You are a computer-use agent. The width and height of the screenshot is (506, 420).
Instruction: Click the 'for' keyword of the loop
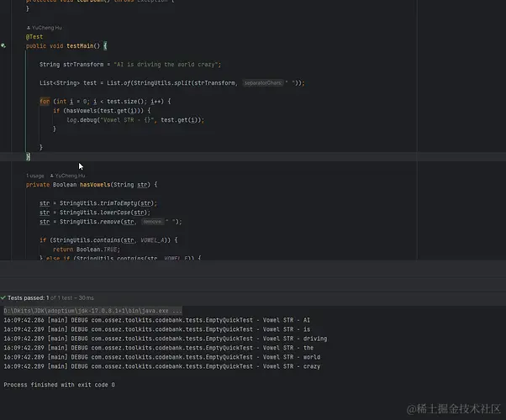point(45,102)
